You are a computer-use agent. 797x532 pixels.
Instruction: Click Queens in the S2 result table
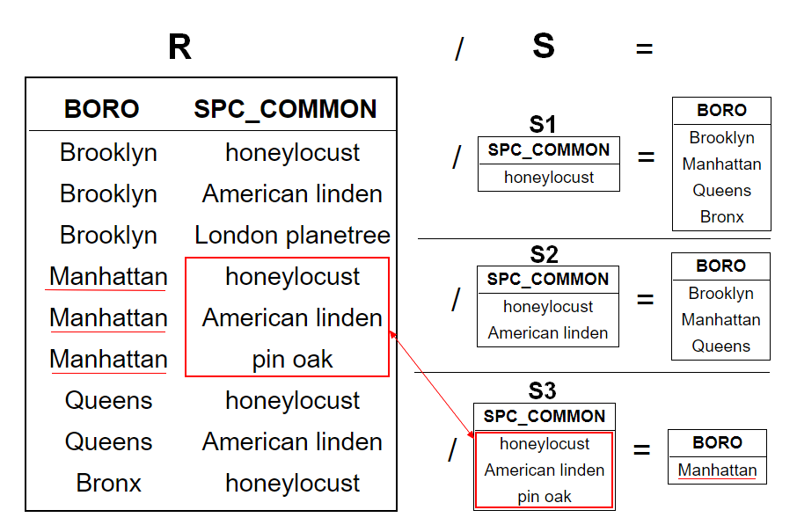(x=720, y=346)
